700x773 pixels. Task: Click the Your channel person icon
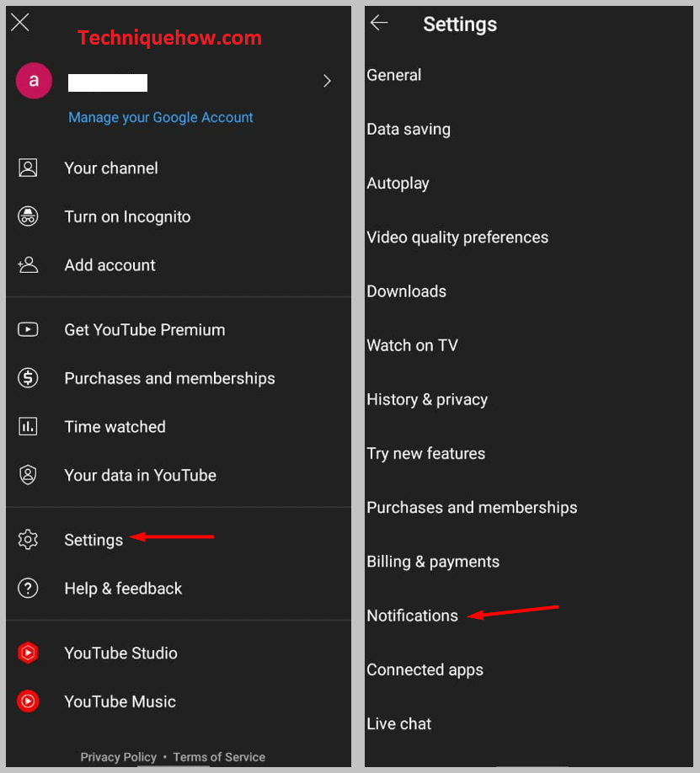click(28, 168)
